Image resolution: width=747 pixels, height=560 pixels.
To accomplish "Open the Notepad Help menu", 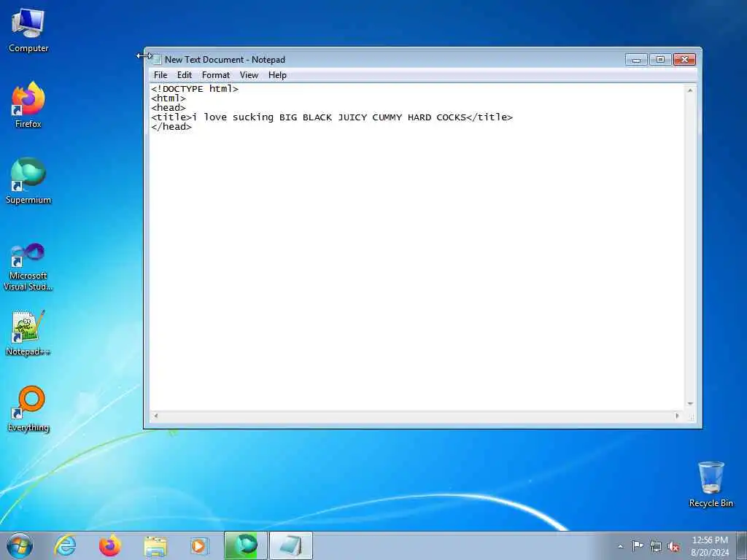I will click(277, 75).
